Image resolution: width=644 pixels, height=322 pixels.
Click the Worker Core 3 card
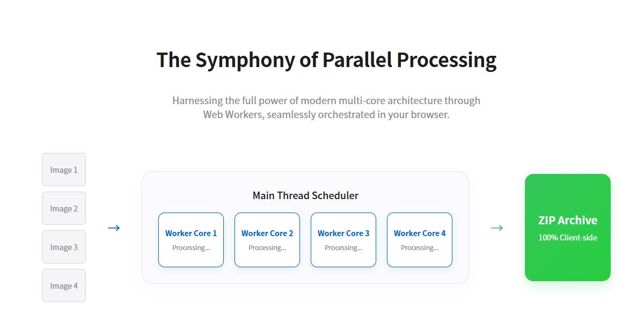343,240
